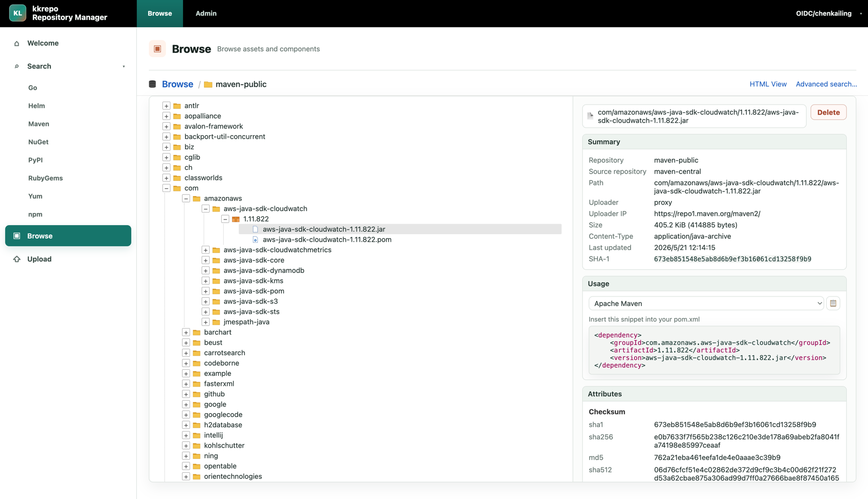Click the file icon beside the asset path

(591, 116)
